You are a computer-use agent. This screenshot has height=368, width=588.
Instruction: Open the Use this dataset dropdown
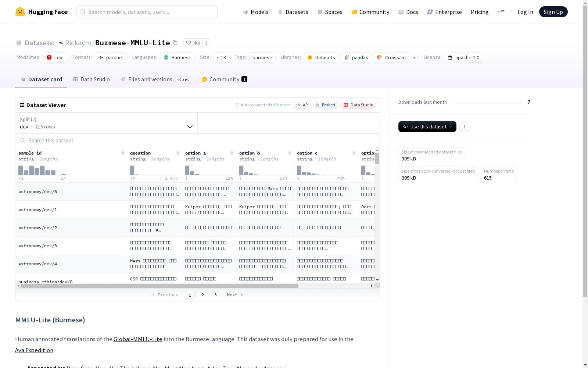click(427, 127)
